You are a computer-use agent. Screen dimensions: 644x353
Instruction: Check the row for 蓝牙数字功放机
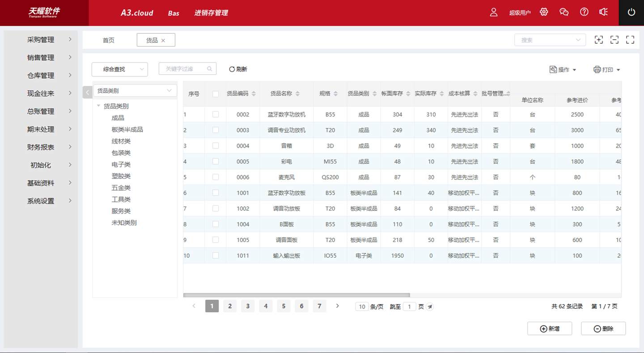click(216, 115)
